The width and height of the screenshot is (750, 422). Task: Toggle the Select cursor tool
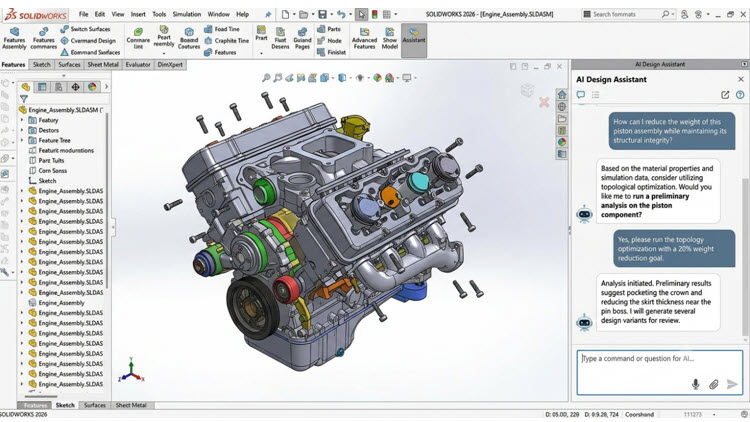pyautogui.click(x=362, y=14)
